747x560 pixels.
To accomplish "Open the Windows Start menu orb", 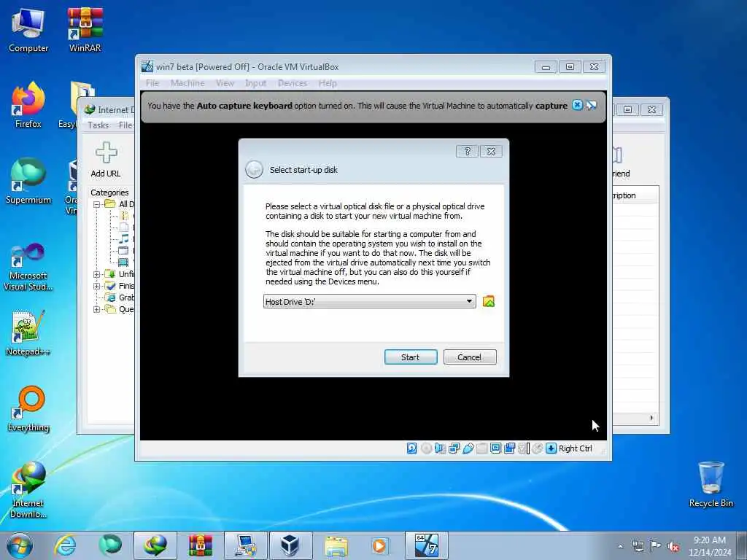I will (x=20, y=545).
